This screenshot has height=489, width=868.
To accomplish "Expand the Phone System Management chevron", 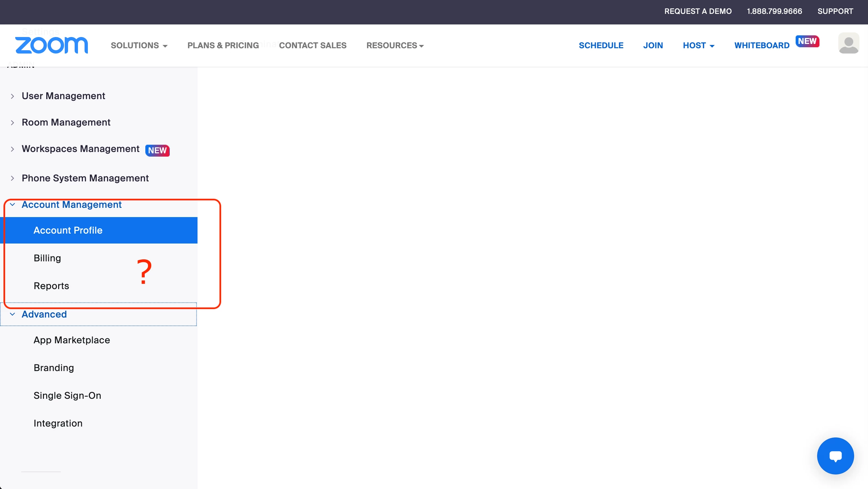I will pos(13,178).
